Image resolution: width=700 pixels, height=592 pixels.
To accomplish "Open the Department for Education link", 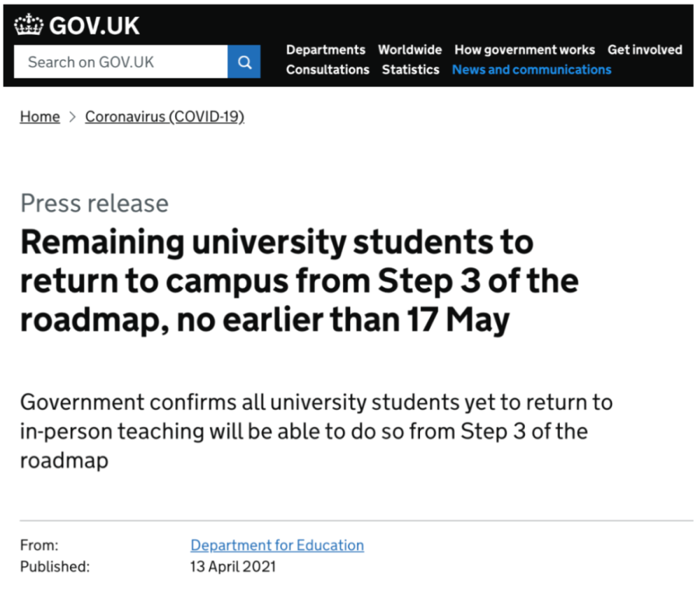I will (x=277, y=545).
